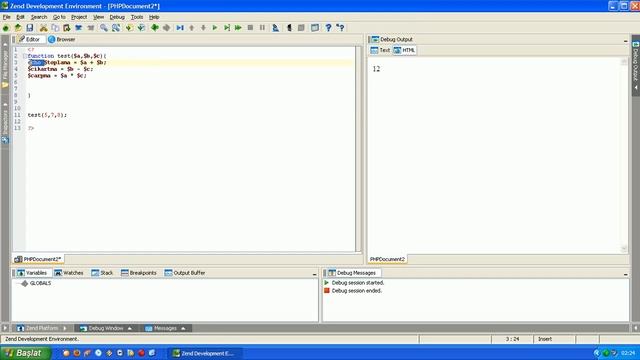Click the Pause debug icon
Image resolution: width=640 pixels, height=360 pixels.
[x=262, y=28]
